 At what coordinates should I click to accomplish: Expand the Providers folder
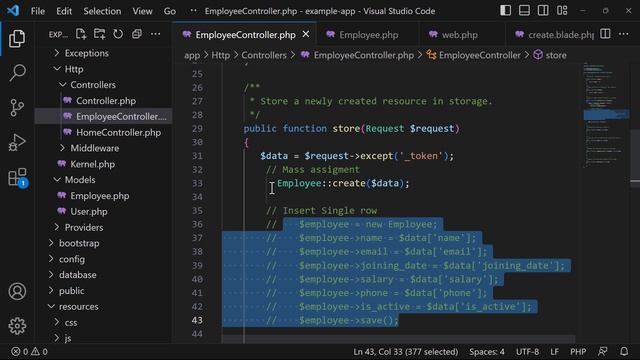point(84,227)
